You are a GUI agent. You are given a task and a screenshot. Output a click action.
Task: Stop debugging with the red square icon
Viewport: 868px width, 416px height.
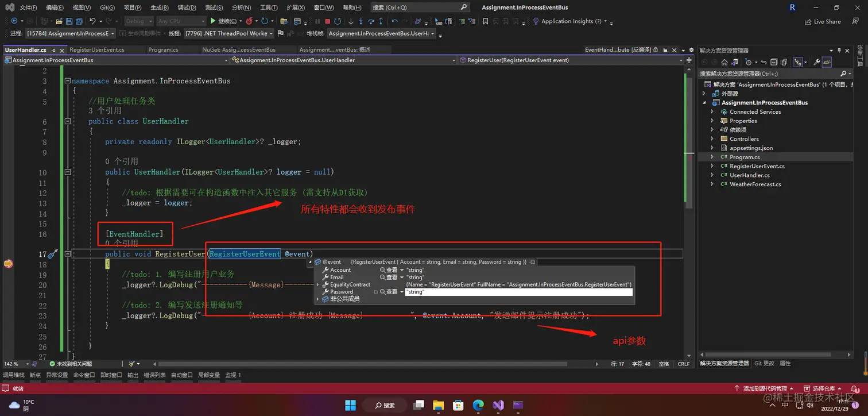[x=327, y=21]
